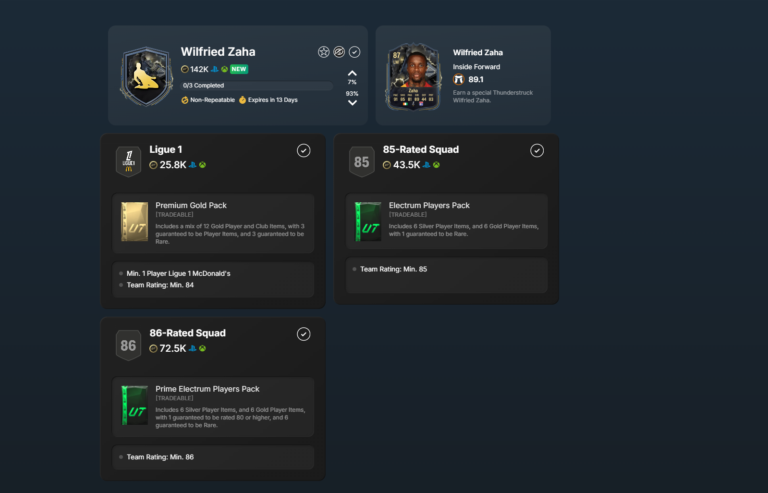Viewport: 768px width, 493px height.
Task: Click the Premium Gold Pack's TRADEABLE tag
Action: pyautogui.click(x=174, y=214)
